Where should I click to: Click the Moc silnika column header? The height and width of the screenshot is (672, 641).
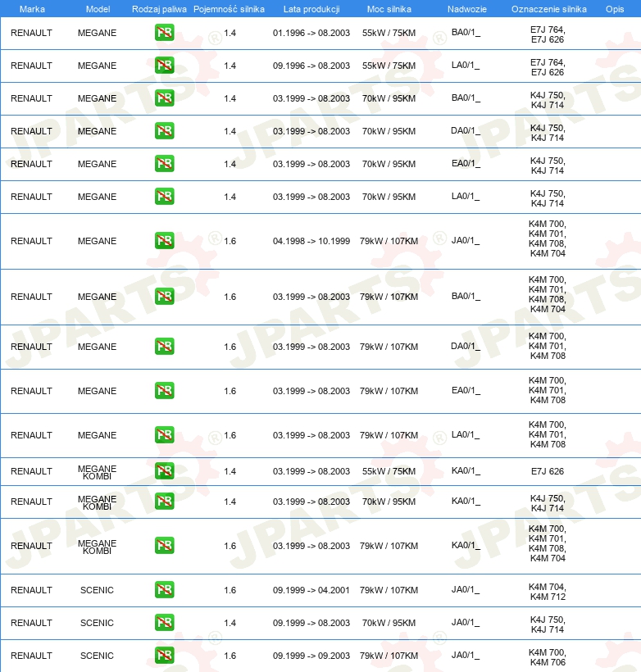click(389, 9)
